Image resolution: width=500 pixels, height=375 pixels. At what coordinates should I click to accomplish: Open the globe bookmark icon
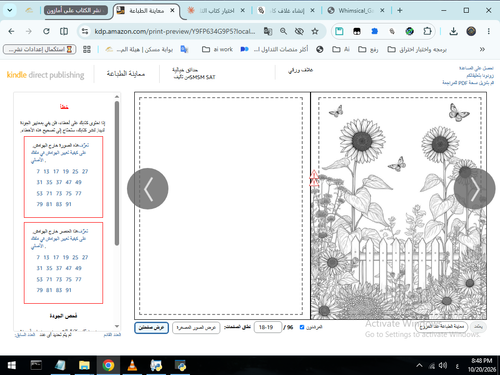(320, 49)
